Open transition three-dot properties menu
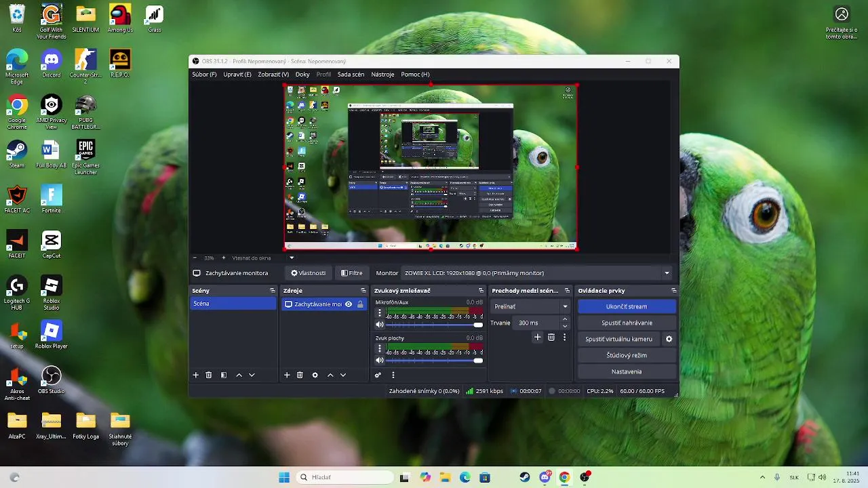Image resolution: width=868 pixels, height=488 pixels. pos(564,337)
